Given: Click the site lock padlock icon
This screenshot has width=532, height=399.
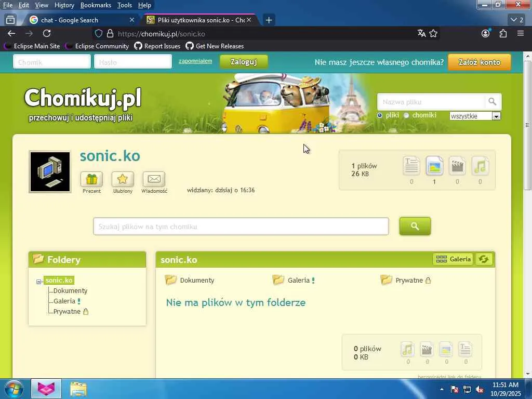Looking at the screenshot, I should coord(110,34).
